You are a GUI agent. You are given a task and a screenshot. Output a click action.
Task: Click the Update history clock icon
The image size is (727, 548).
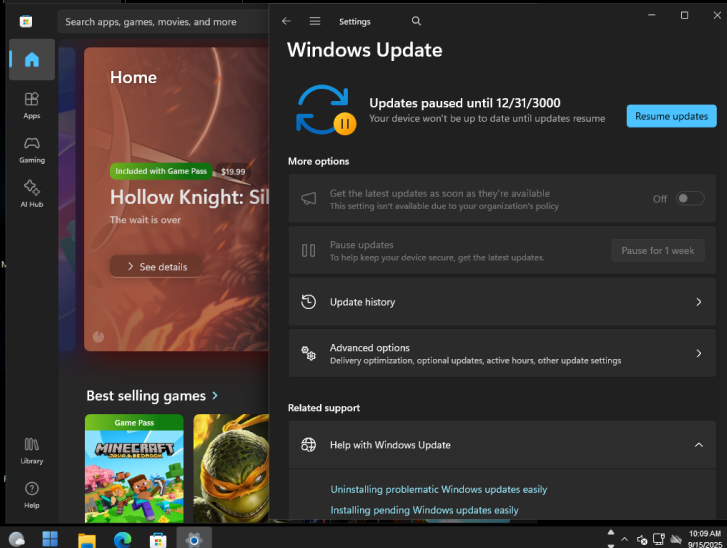click(x=308, y=302)
